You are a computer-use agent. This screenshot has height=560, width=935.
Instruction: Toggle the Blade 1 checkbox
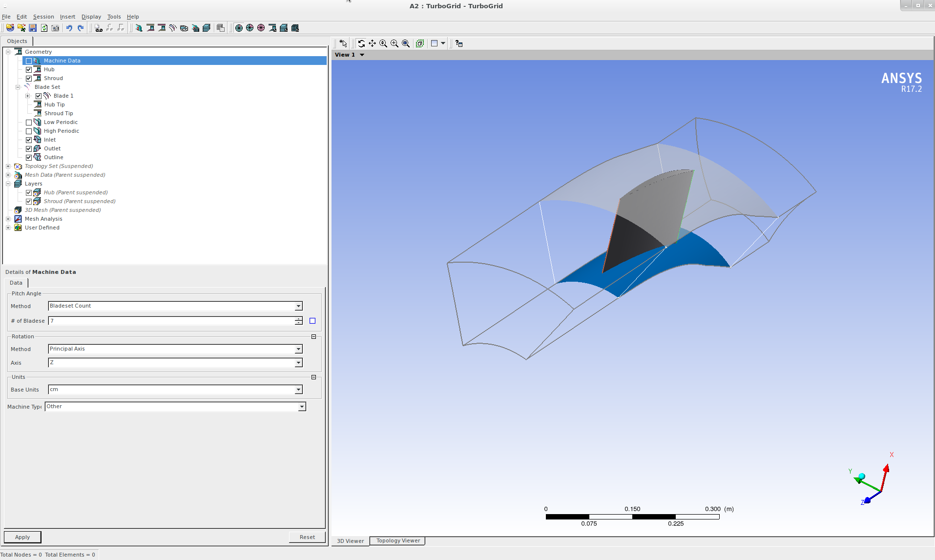39,96
